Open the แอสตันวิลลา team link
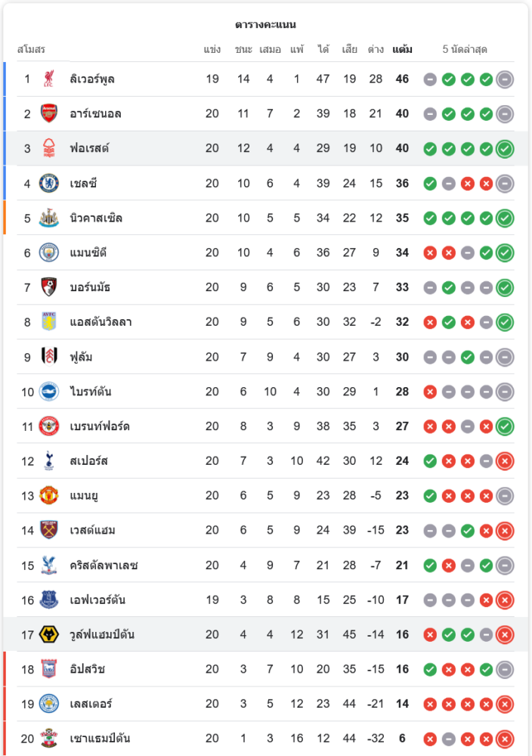The image size is (532, 756). pos(101,322)
